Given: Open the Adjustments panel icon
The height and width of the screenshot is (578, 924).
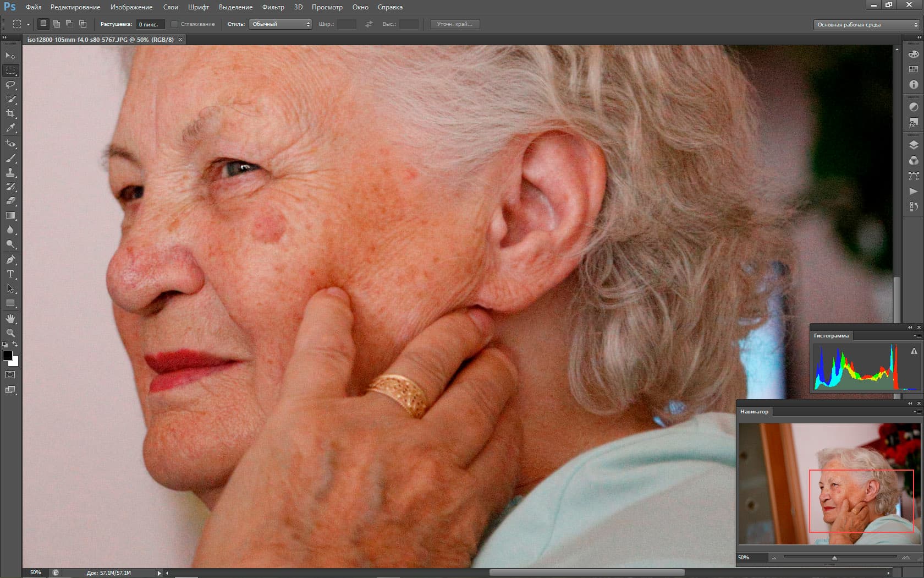Looking at the screenshot, I should 913,107.
